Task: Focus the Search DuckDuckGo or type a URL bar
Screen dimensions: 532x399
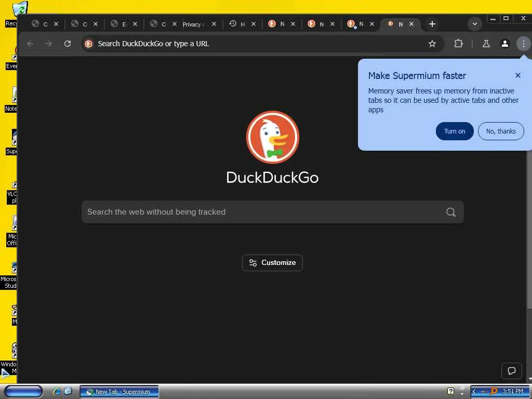Action: click(258, 44)
